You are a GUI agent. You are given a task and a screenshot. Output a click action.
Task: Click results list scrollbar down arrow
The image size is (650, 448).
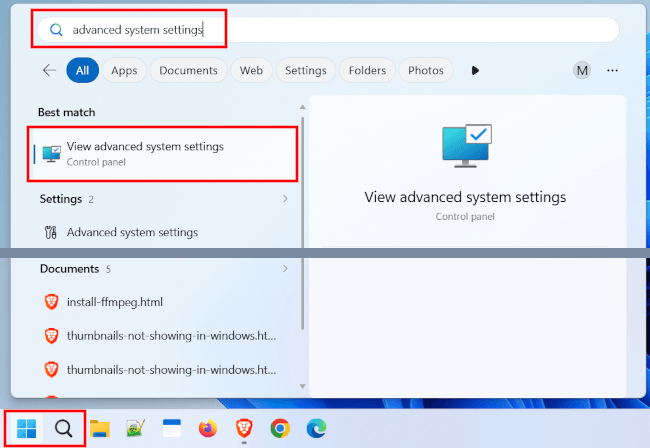[x=303, y=386]
